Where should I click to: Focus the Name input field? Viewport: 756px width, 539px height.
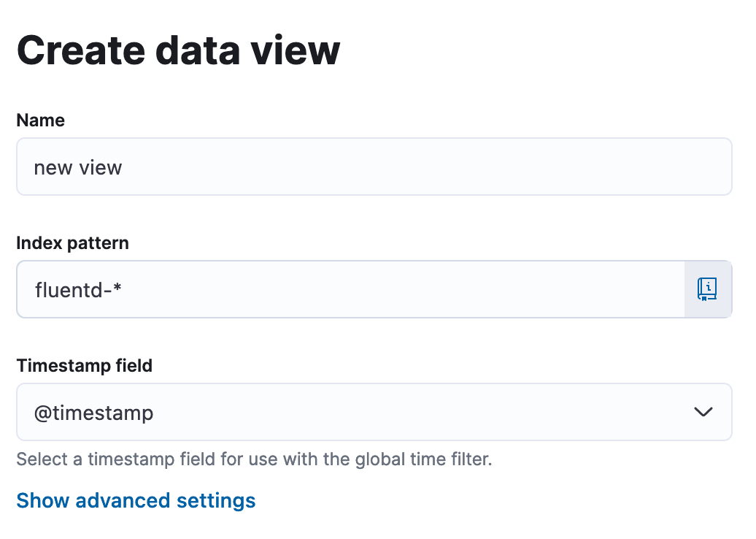pos(374,167)
